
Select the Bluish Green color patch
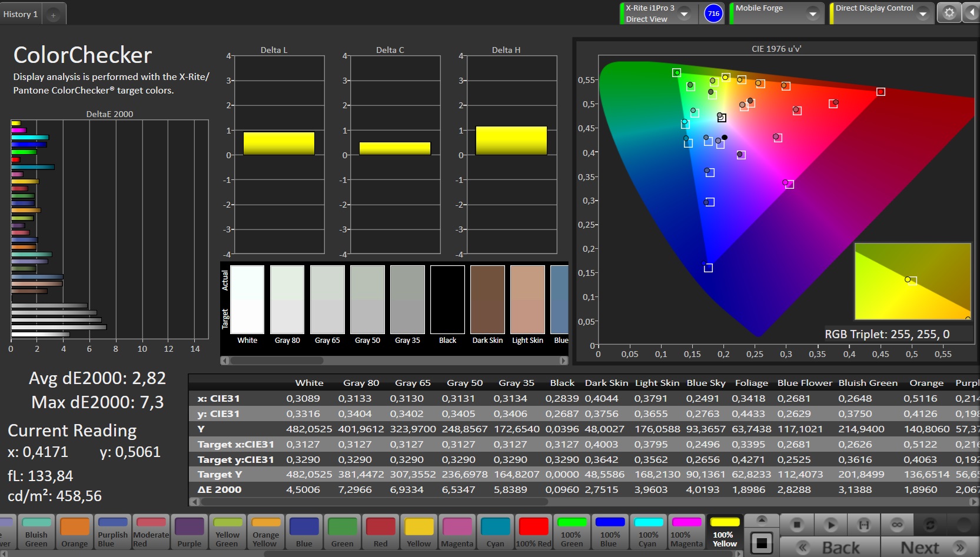[x=36, y=532]
